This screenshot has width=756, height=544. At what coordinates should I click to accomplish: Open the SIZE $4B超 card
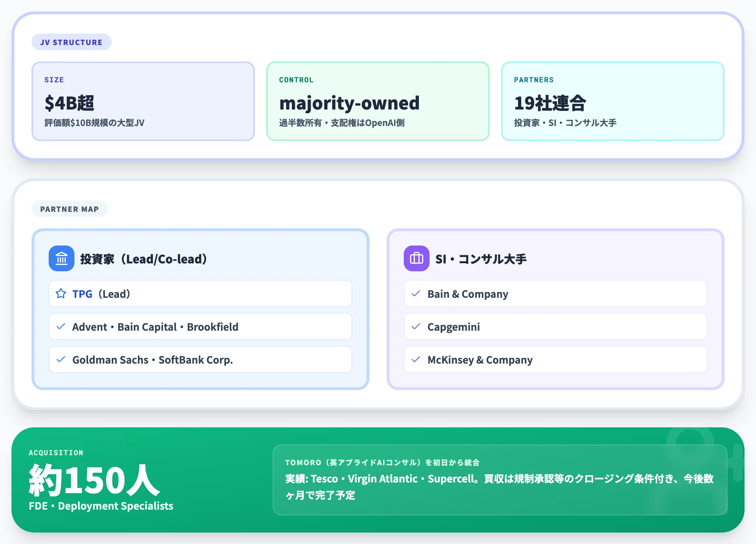(143, 101)
